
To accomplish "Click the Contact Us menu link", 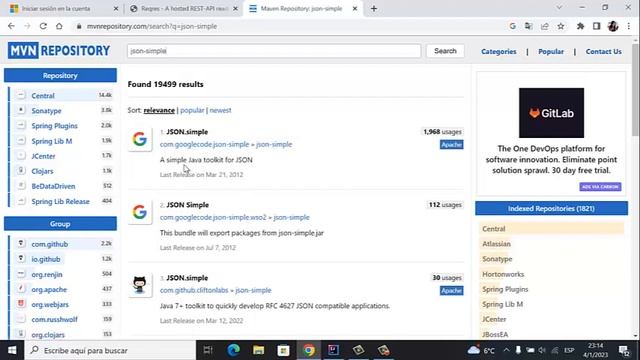I will pos(603,51).
